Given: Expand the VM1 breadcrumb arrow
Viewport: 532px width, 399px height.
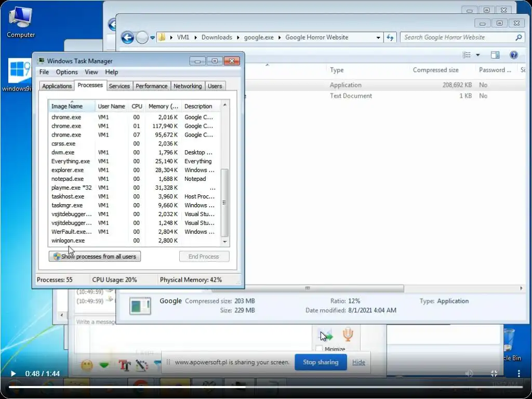Looking at the screenshot, I should pyautogui.click(x=196, y=37).
